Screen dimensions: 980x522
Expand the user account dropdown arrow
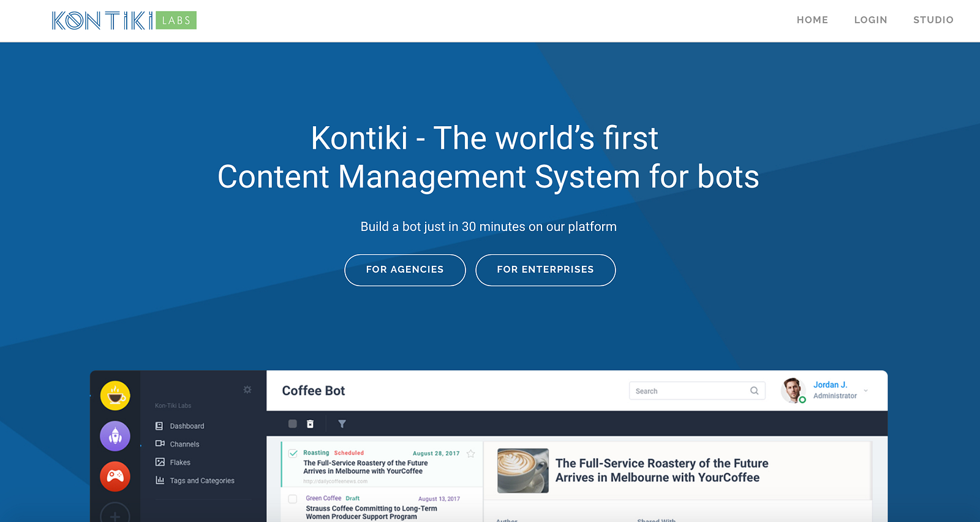pos(865,390)
